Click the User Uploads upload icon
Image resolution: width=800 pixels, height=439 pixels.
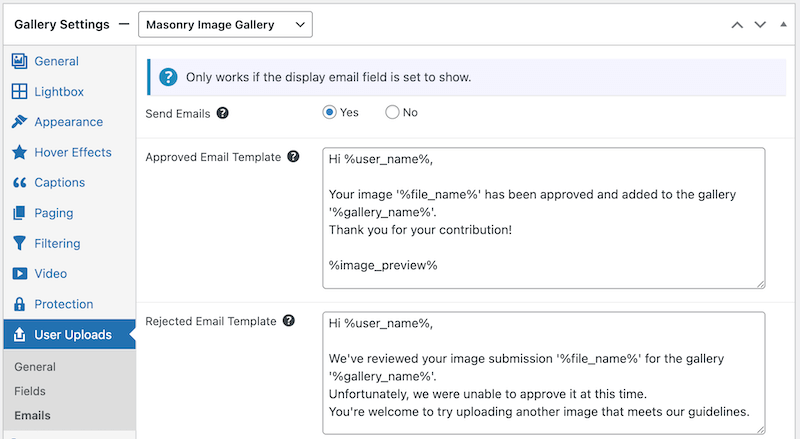[x=19, y=334]
